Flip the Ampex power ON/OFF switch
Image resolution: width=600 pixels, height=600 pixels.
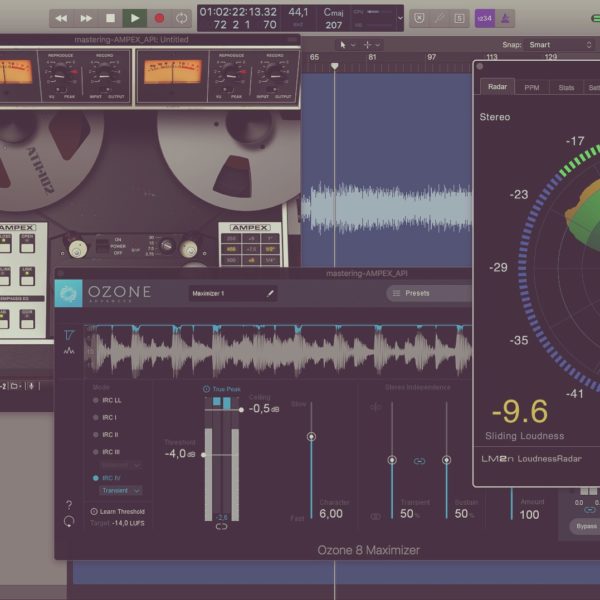102,246
